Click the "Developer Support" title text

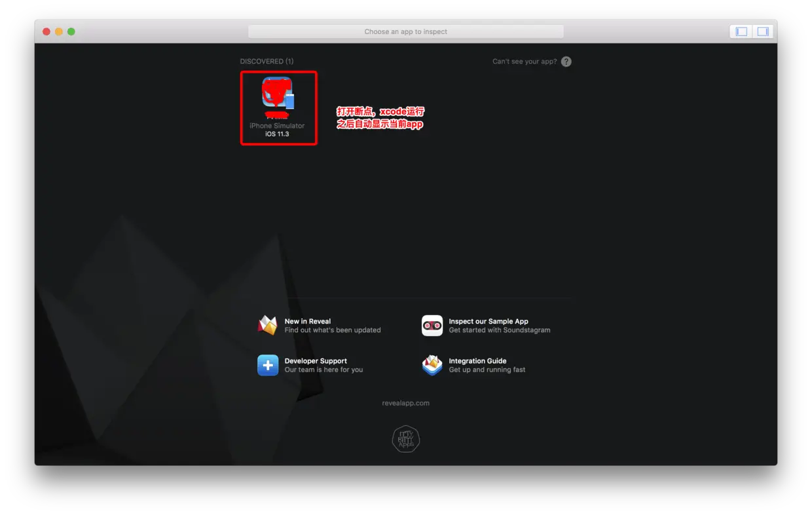point(316,361)
